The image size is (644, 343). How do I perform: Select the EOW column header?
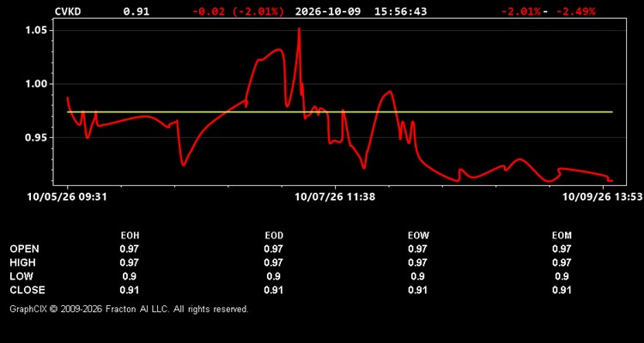(x=418, y=236)
